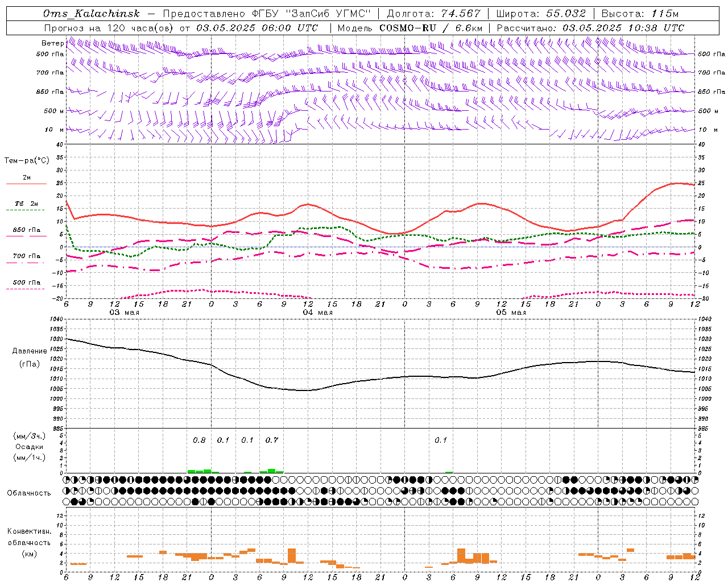Click the Высота: 115м label
728x582 pixels.
(x=640, y=14)
